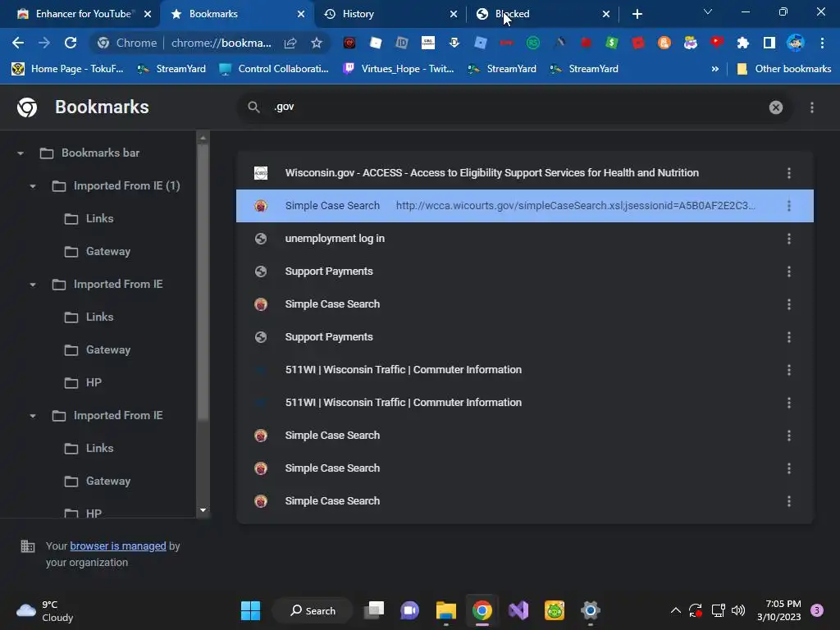
Task: Click the ID extension icon in toolbar
Action: click(x=401, y=43)
